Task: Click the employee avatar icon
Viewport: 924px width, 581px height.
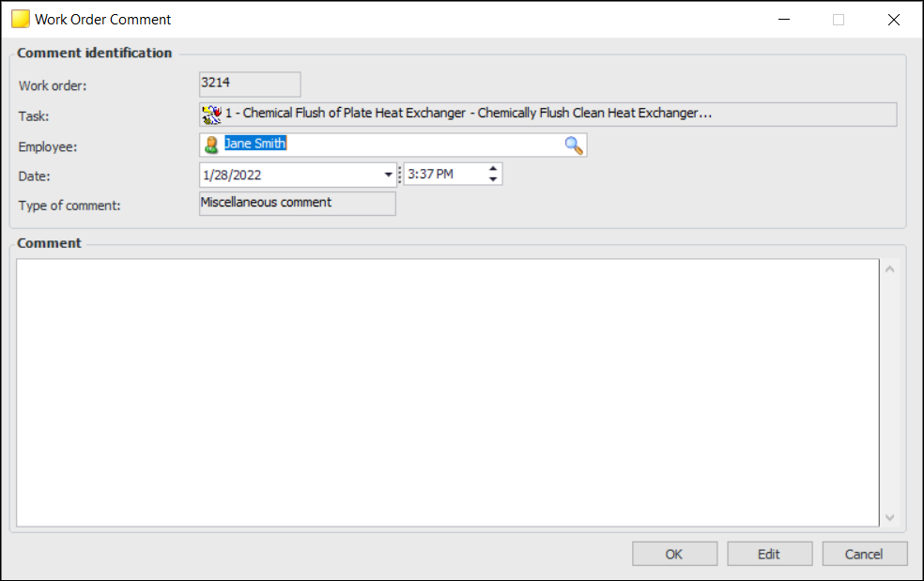Action: (211, 145)
